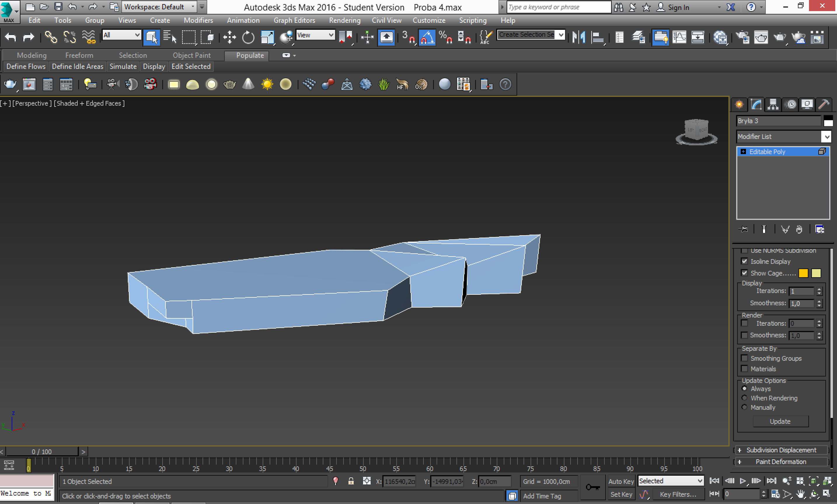Open the Material Editor
This screenshot has height=504, width=837.
point(720,37)
